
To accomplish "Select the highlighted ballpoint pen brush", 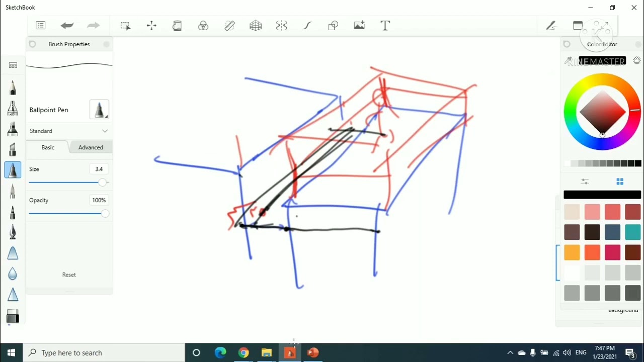I will coord(13,170).
